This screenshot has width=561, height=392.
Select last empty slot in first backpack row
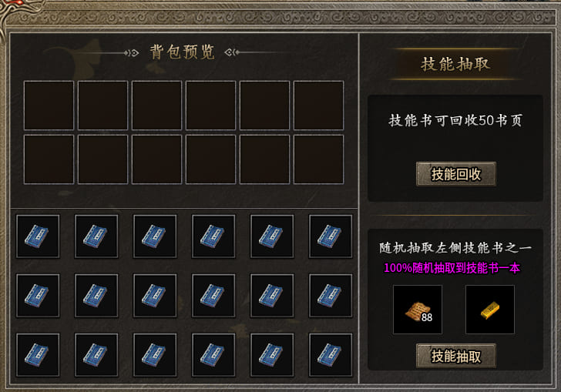click(x=318, y=106)
